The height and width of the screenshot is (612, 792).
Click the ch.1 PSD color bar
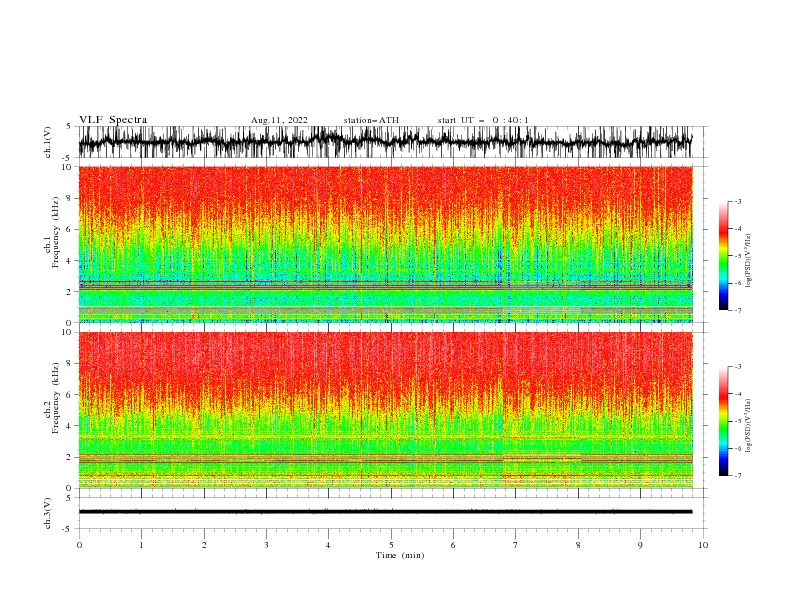pos(723,256)
